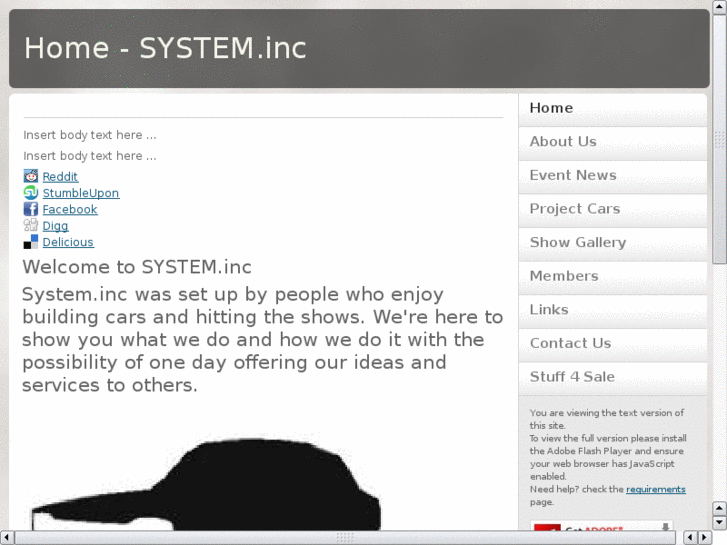Click the Reddit alien icon
The height and width of the screenshot is (545, 727).
(30, 176)
